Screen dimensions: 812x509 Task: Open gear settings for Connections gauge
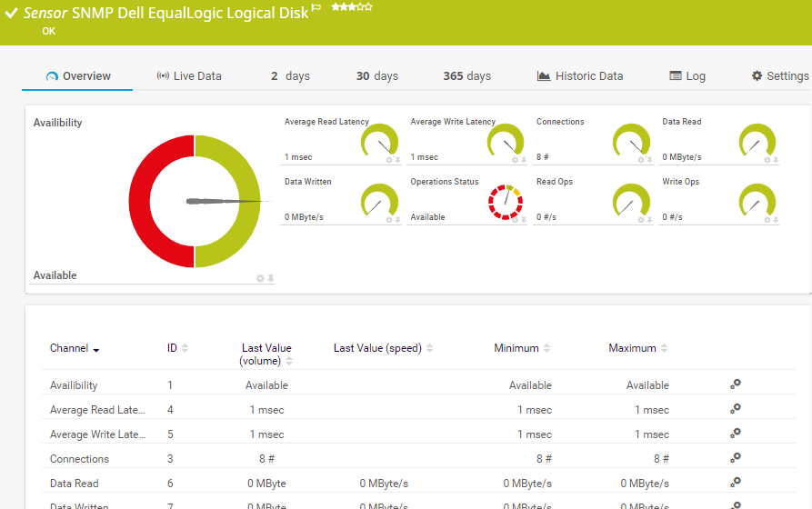(640, 160)
